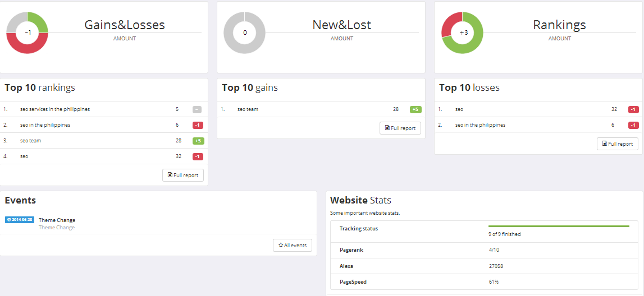Viewport: 644px width, 296px height.
Task: Click the PageSpeed row in Website Stats
Action: (353, 281)
